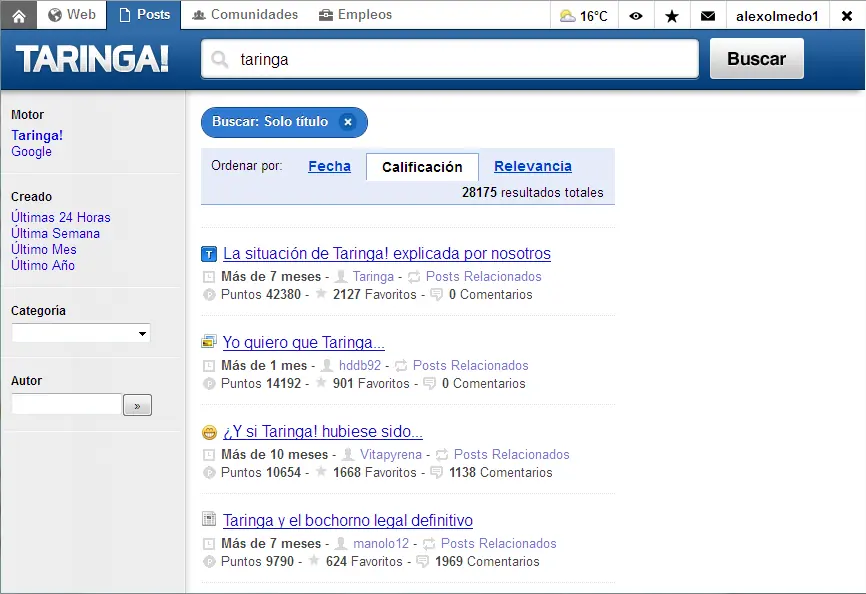Screen dimensions: 866x594
Task: Sort results by Relevancia
Action: (533, 166)
